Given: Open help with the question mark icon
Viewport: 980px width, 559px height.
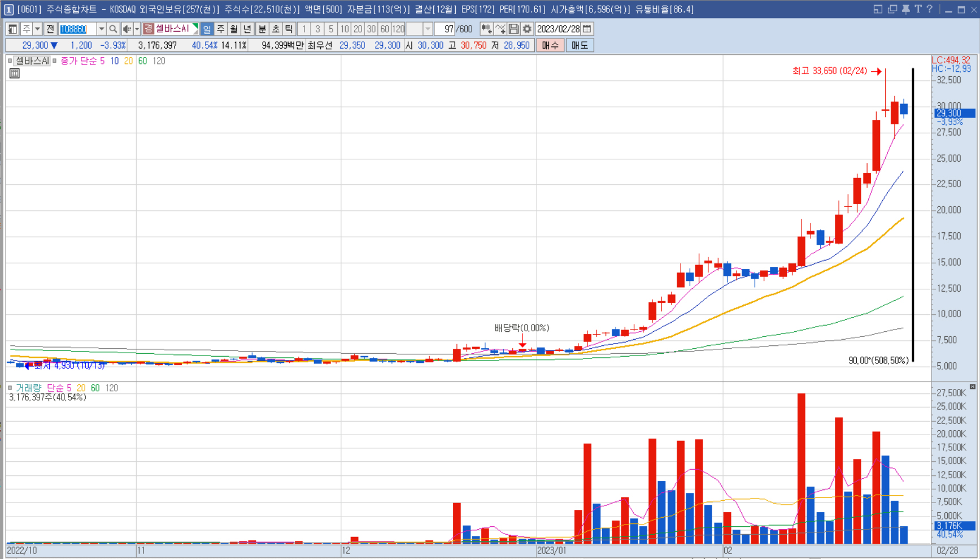Looking at the screenshot, I should tap(930, 9).
